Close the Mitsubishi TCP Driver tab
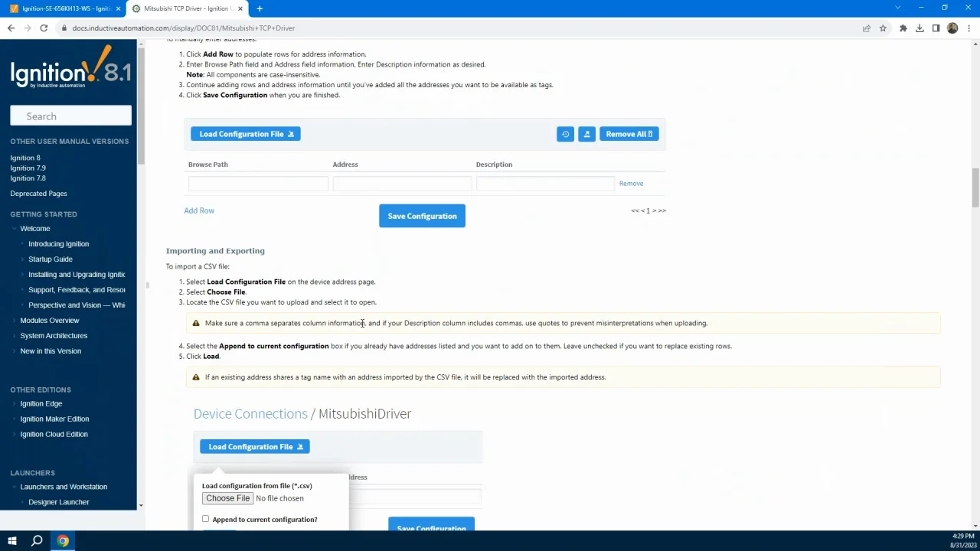 coord(240,8)
